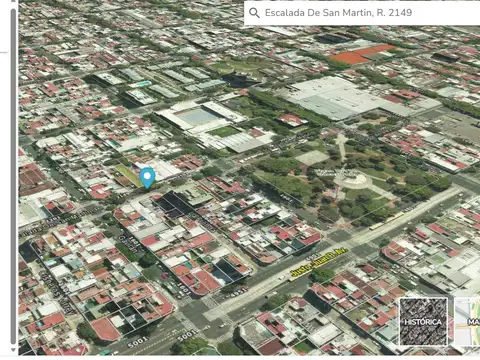Click the scrollbar down arrow
The height and width of the screenshot is (360, 480).
pyautogui.click(x=13, y=350)
